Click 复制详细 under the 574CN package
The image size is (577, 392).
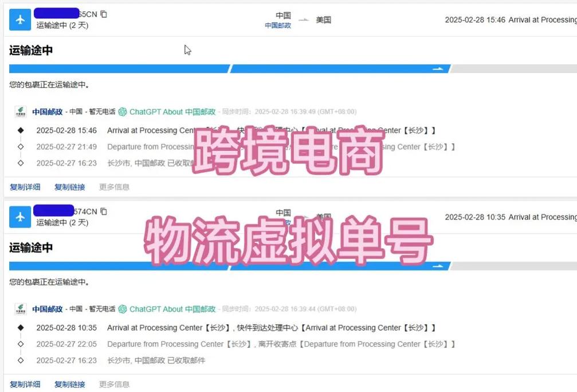tap(25, 384)
